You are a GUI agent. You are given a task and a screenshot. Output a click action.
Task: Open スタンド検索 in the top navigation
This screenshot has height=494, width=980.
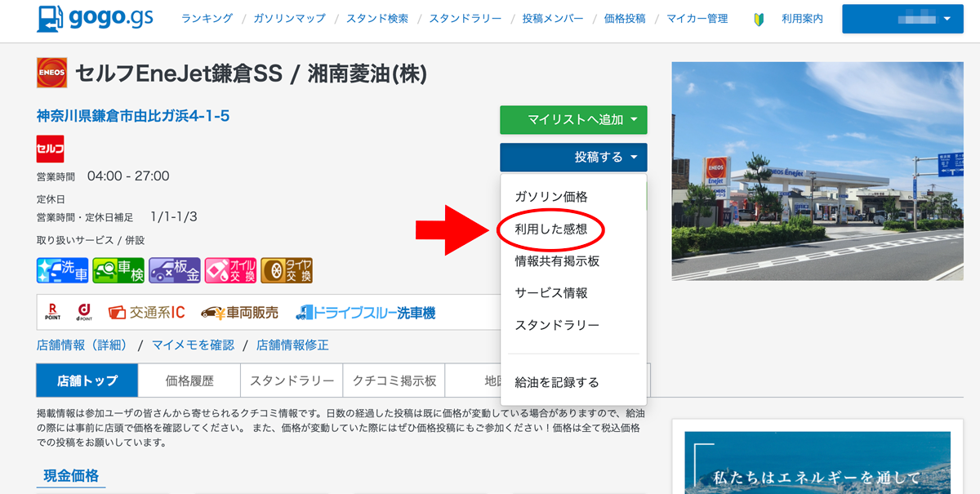376,19
